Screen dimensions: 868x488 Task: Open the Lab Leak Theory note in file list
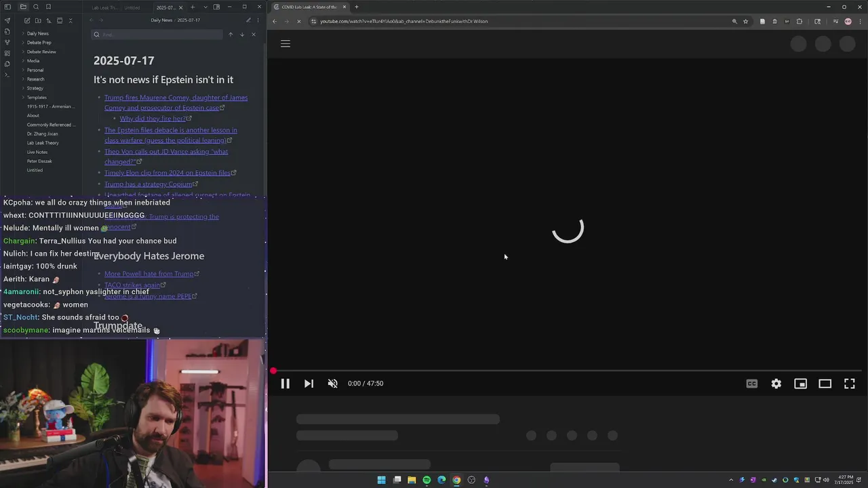click(43, 143)
